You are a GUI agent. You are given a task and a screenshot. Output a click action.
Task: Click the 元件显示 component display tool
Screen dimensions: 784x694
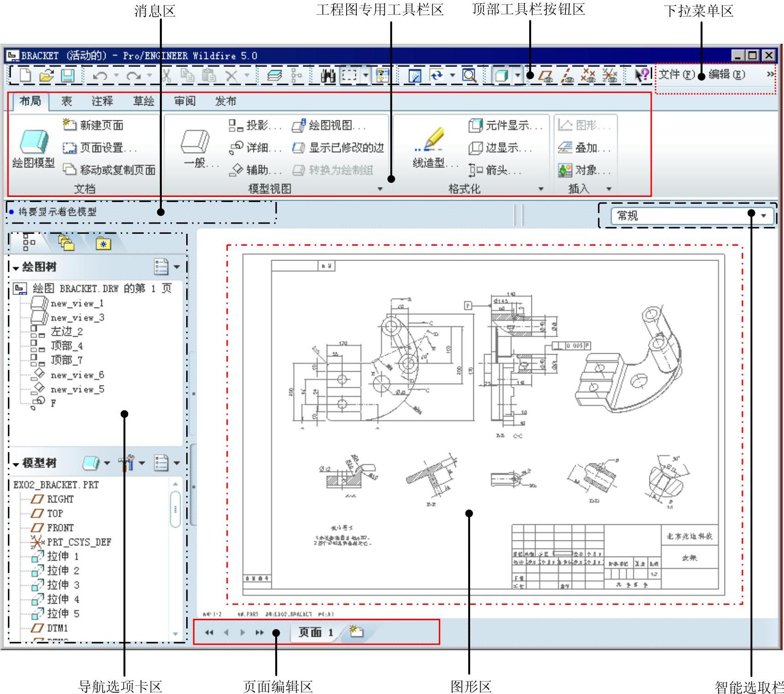click(506, 125)
